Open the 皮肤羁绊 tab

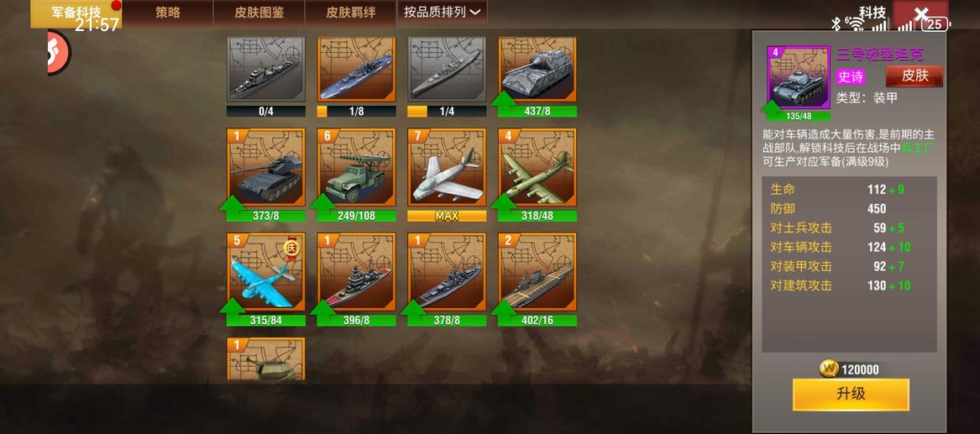[351, 13]
